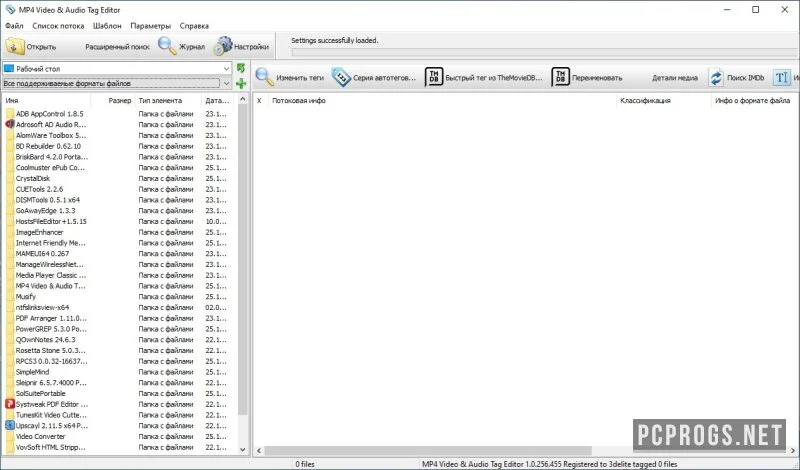Click the app title bar icon
Image resolution: width=800 pixels, height=470 pixels.
[10, 10]
